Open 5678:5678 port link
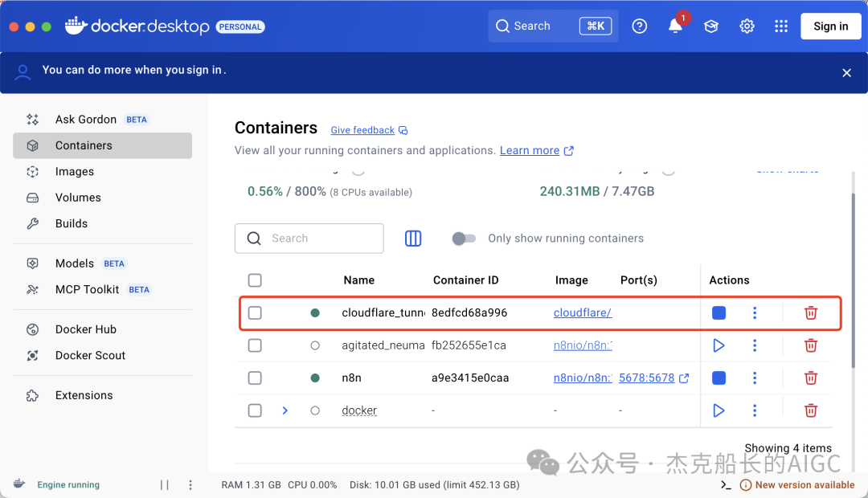Screen dimensions: 868x498 pyautogui.click(x=646, y=378)
